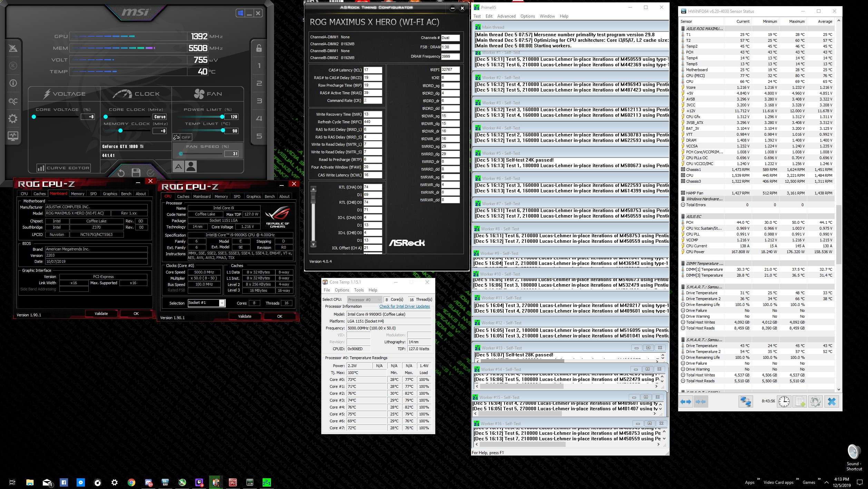Click HWiNFO collapse columns arrows icon
868x489 pixels.
701,402
